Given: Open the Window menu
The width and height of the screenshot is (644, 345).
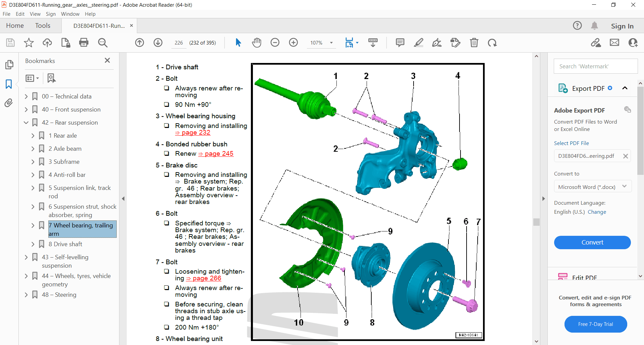Looking at the screenshot, I should click(x=70, y=14).
